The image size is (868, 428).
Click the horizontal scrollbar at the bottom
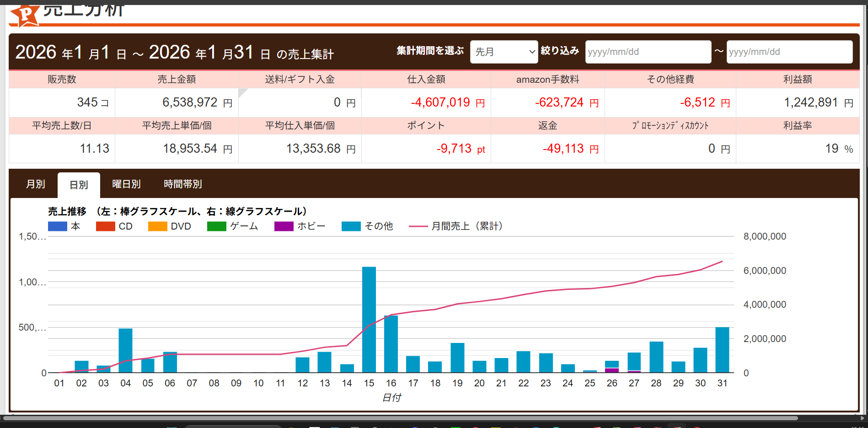point(400,418)
